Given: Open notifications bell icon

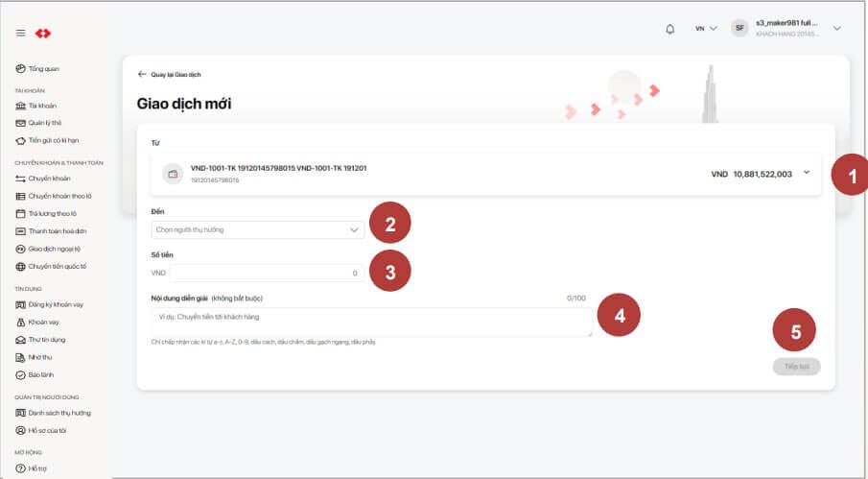Looking at the screenshot, I should coord(669,29).
